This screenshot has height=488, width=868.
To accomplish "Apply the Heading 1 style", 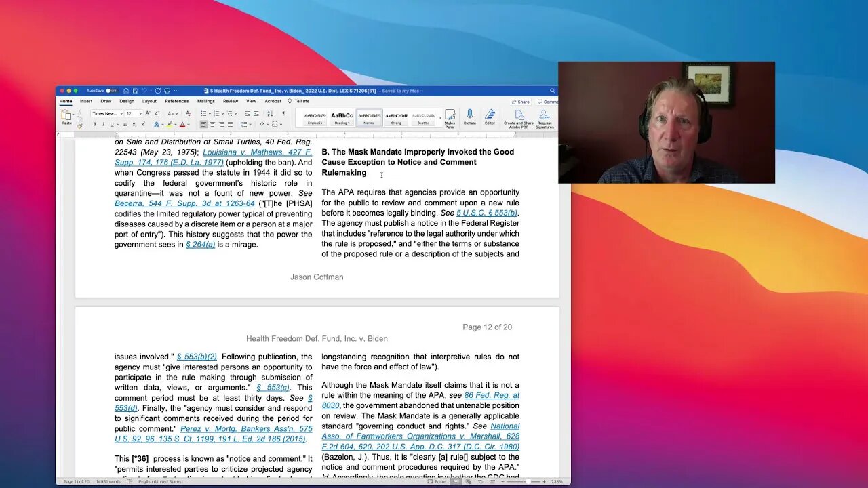I will pyautogui.click(x=342, y=117).
